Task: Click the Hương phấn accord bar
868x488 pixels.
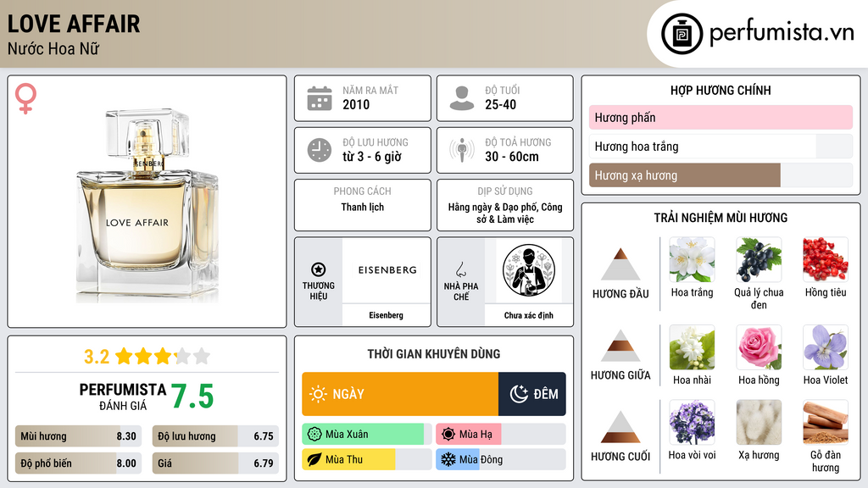Action: coord(721,117)
